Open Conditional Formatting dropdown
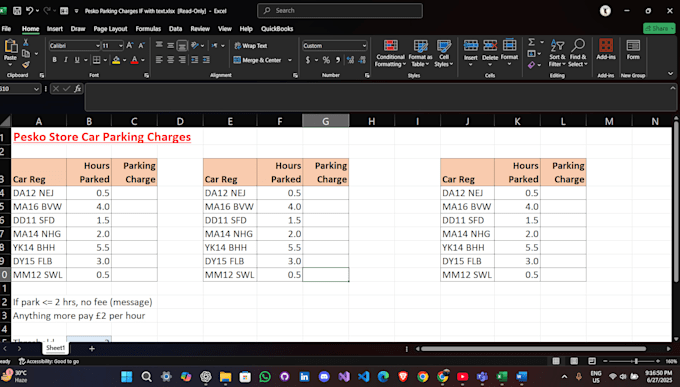 click(390, 53)
